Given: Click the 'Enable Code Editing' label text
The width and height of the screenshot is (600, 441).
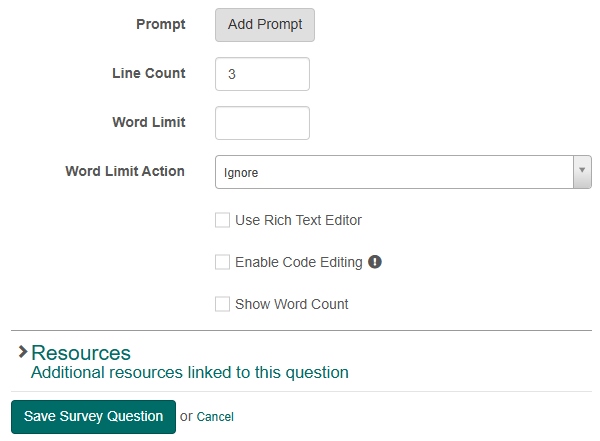Looking at the screenshot, I should (x=298, y=262).
